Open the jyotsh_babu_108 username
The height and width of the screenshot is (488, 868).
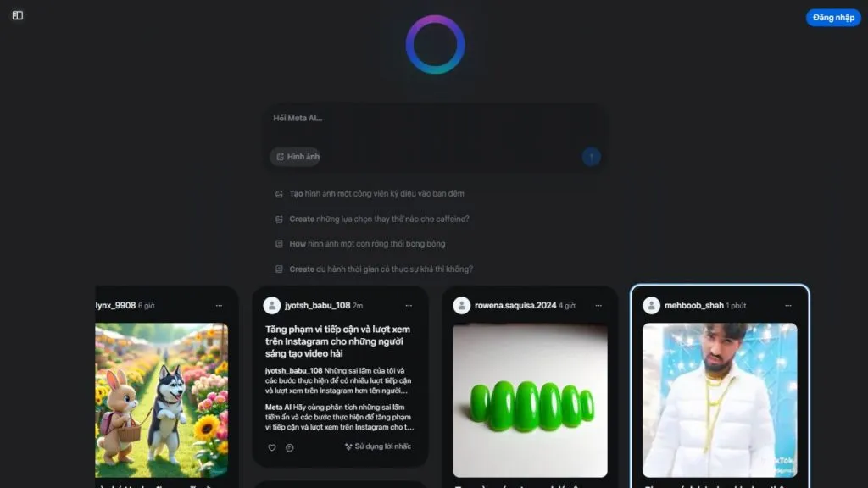(317, 305)
